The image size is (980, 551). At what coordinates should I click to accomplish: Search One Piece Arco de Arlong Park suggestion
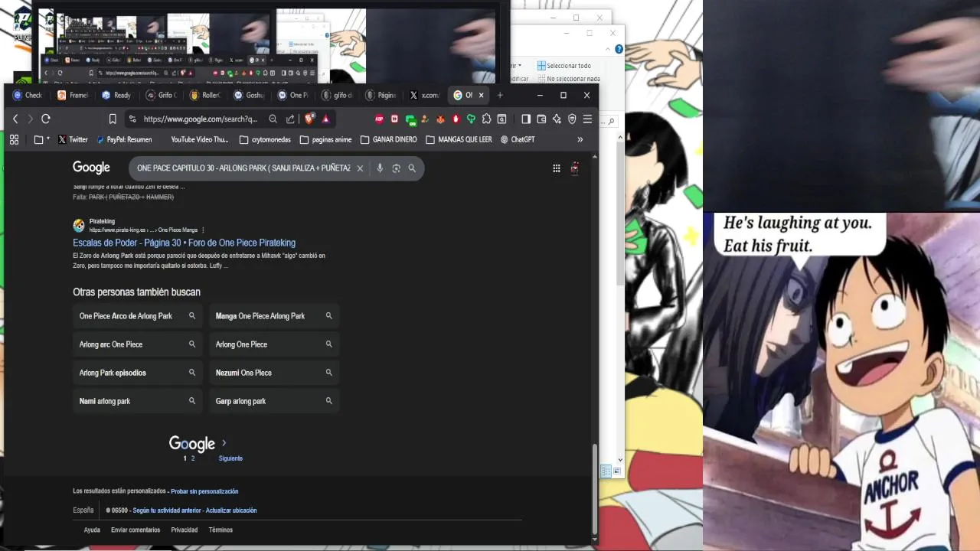tap(138, 316)
